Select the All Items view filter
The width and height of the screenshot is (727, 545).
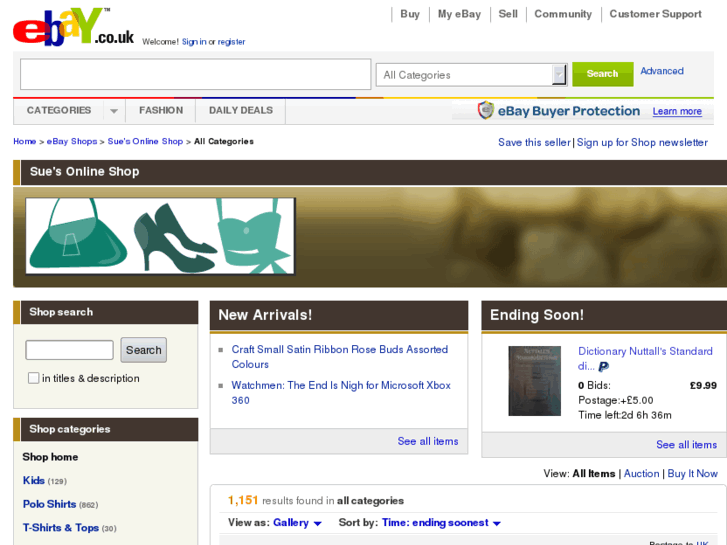(593, 474)
